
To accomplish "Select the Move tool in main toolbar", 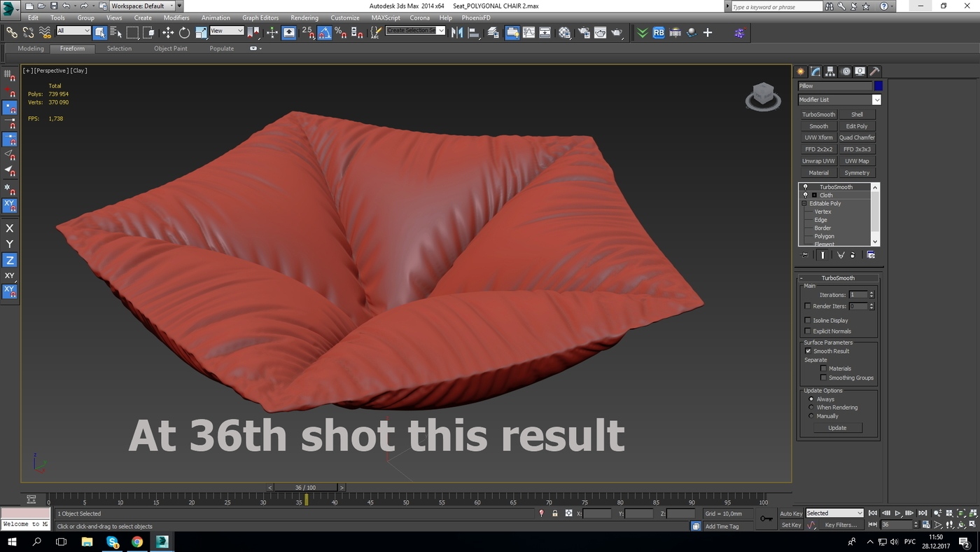I will tap(168, 33).
